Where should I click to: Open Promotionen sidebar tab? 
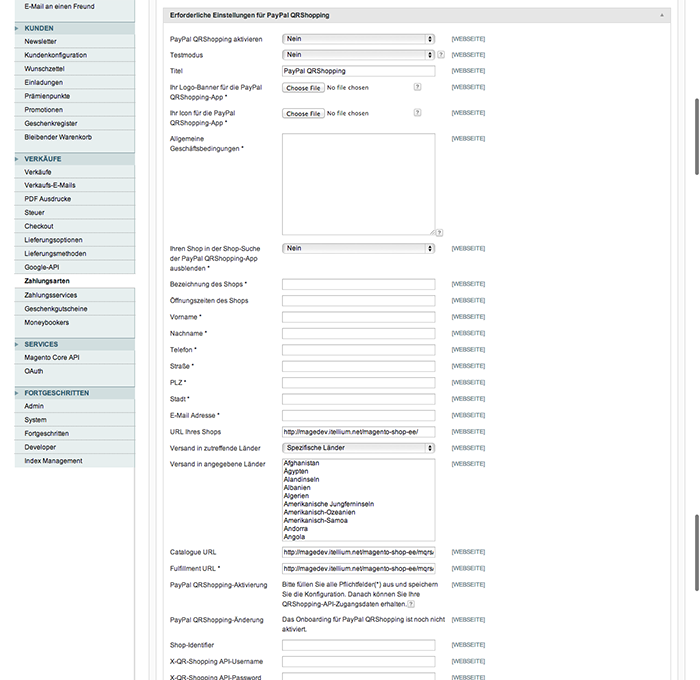(75, 110)
